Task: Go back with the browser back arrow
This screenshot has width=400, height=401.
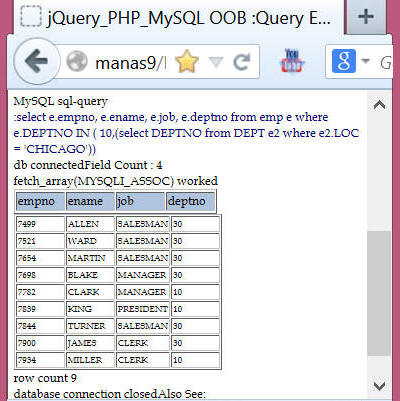Action: tap(37, 62)
